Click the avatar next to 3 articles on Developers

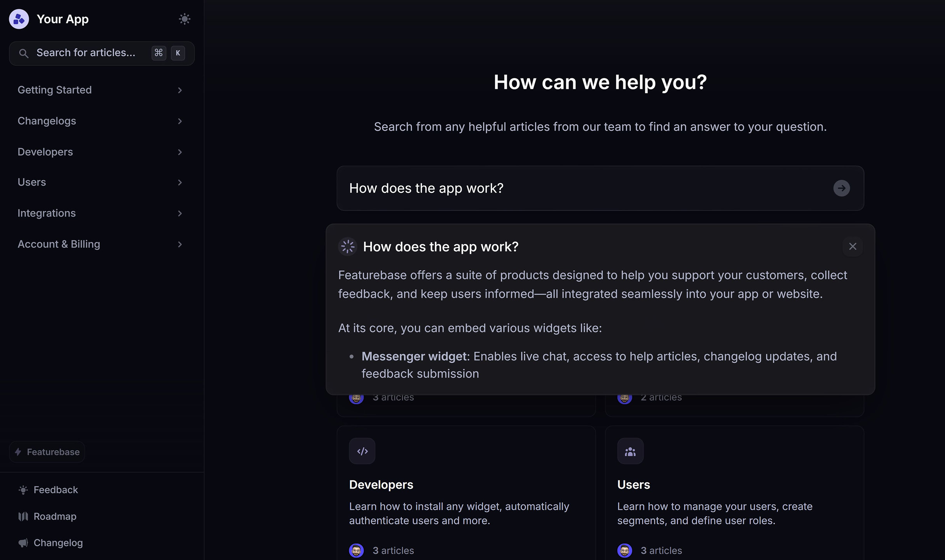(356, 550)
